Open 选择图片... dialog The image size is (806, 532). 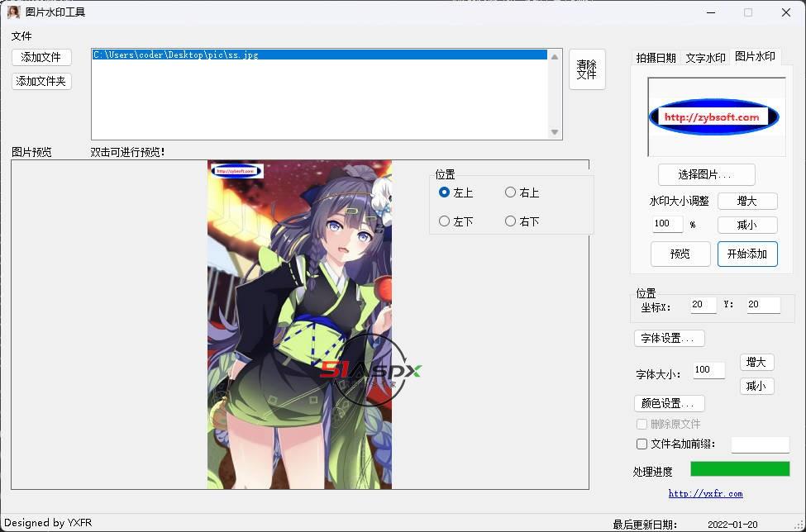pos(706,175)
